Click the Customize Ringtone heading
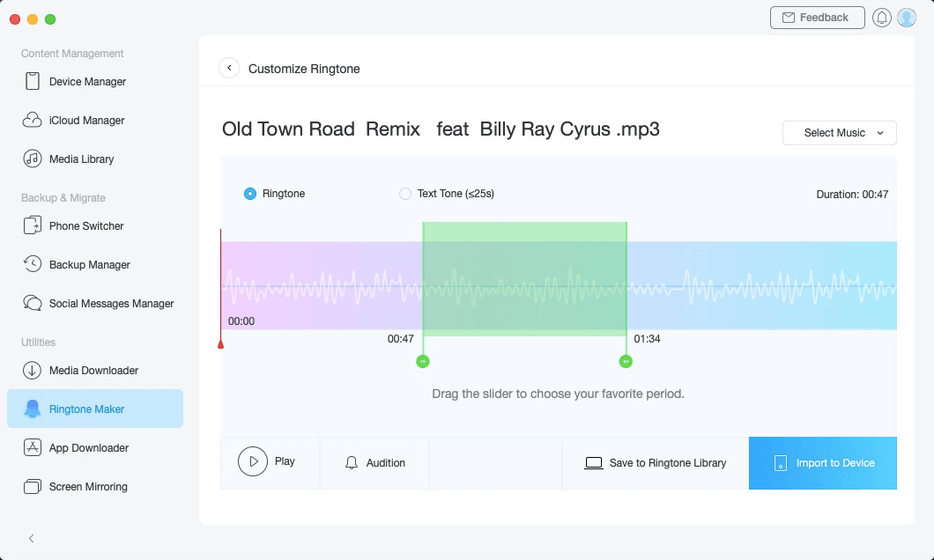Screen dimensions: 934x560 click(x=304, y=69)
